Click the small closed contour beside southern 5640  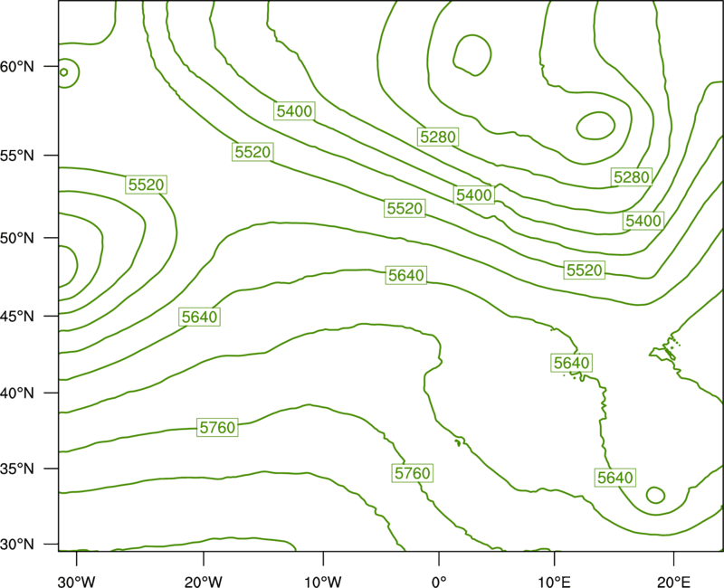point(655,495)
